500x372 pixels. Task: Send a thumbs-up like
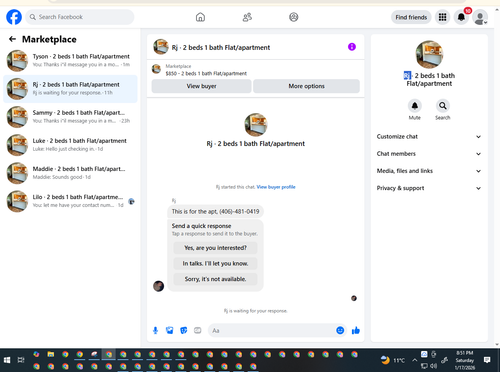(356, 330)
